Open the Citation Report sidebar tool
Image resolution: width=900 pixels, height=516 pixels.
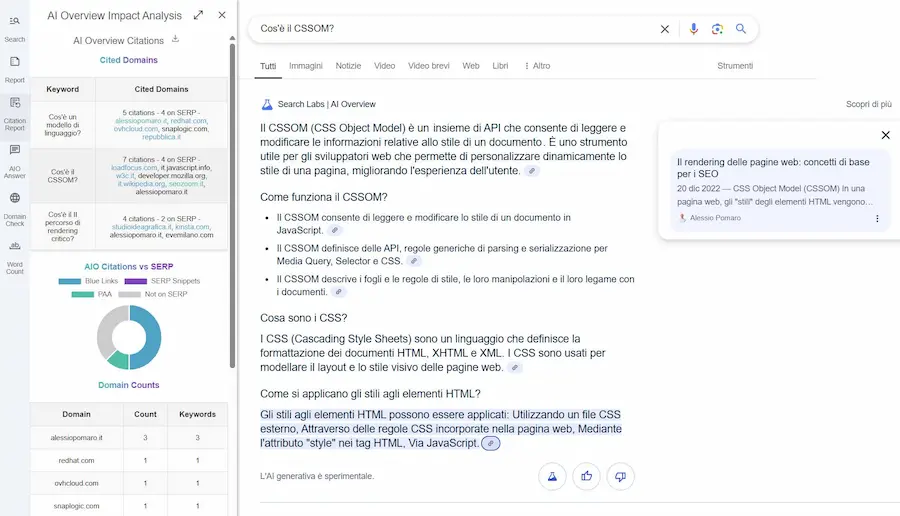pyautogui.click(x=15, y=113)
